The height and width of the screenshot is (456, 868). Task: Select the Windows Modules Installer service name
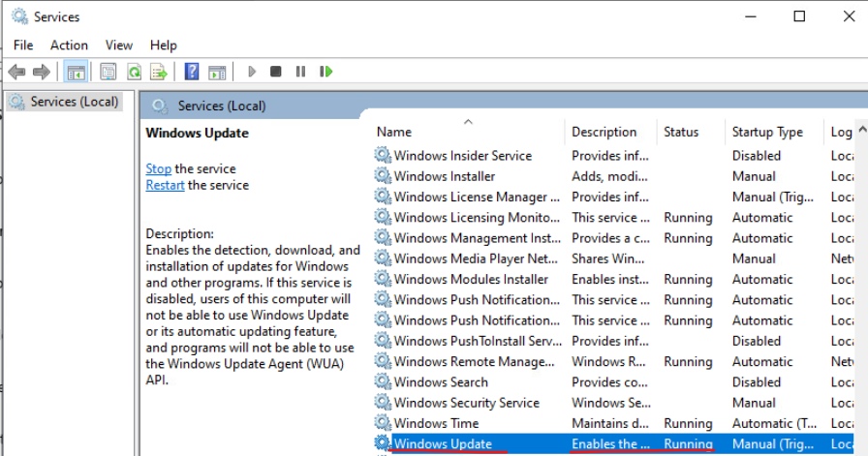471,280
